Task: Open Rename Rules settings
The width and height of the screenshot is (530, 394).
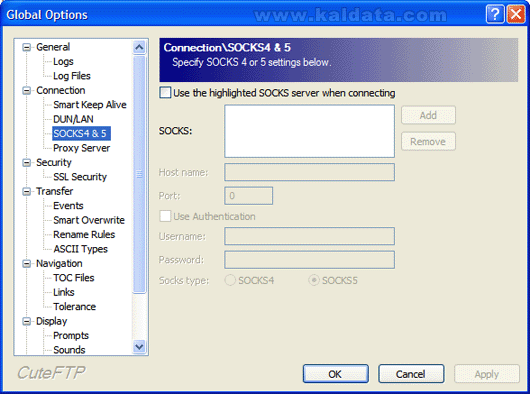Action: (84, 235)
